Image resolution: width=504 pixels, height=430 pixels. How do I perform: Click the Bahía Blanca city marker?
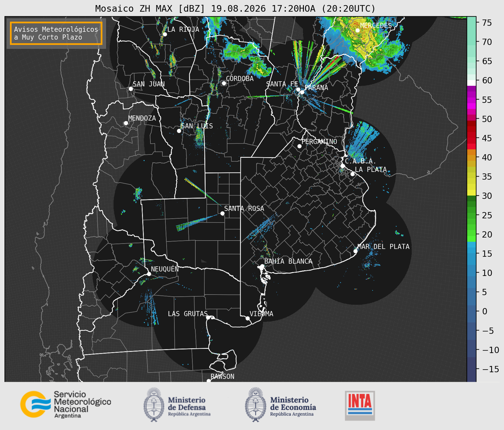click(x=262, y=266)
